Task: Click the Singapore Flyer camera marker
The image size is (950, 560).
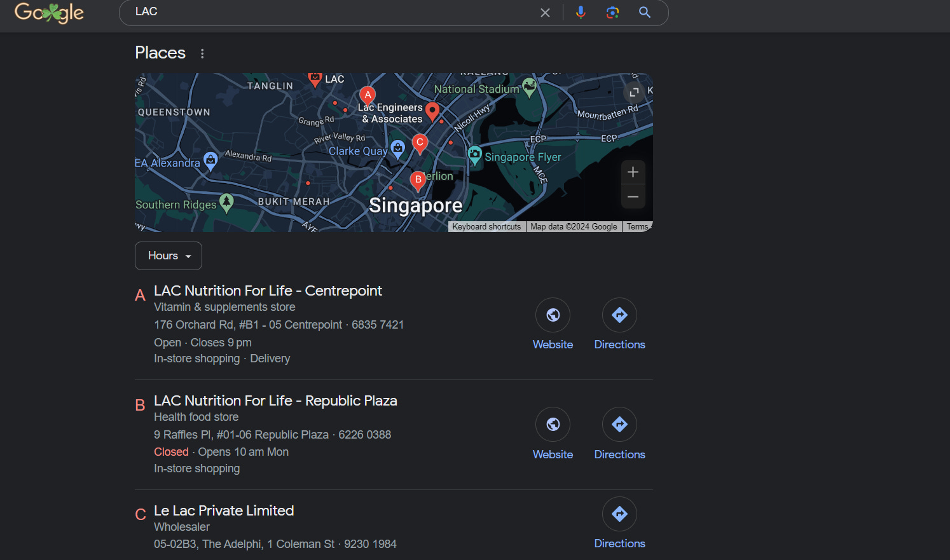Action: 474,155
